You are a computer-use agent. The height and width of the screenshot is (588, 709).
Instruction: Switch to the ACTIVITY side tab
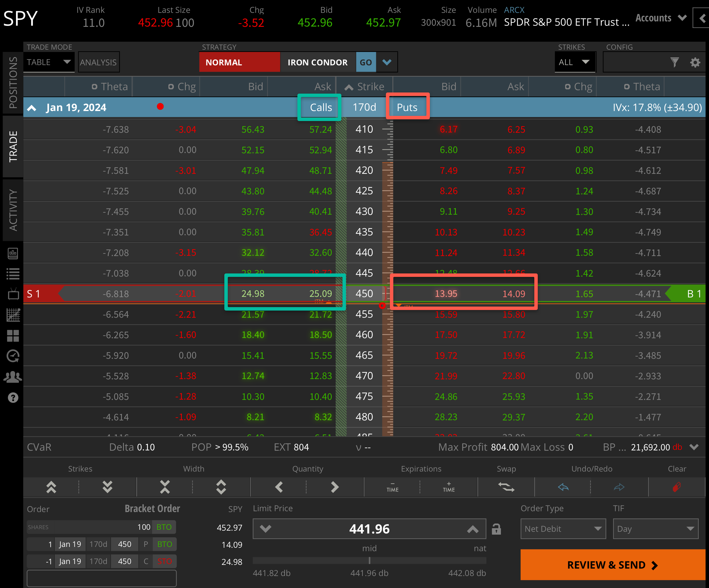point(13,210)
